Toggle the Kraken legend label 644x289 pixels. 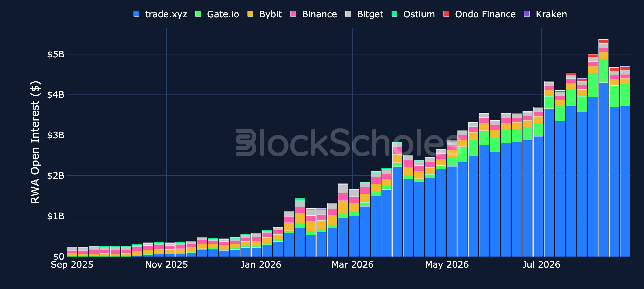point(551,14)
